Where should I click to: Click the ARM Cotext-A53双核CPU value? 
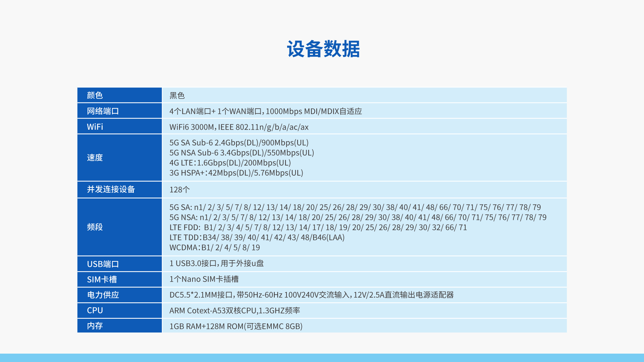[x=235, y=311]
